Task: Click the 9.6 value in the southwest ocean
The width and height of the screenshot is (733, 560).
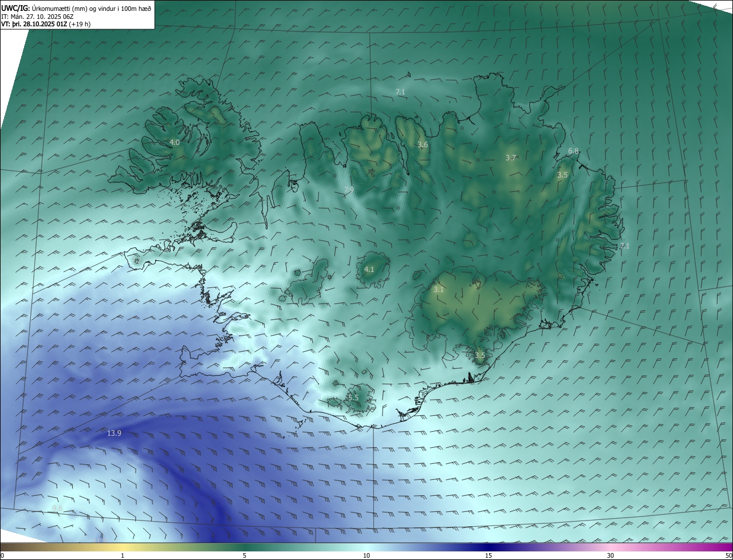Action: 57,508
